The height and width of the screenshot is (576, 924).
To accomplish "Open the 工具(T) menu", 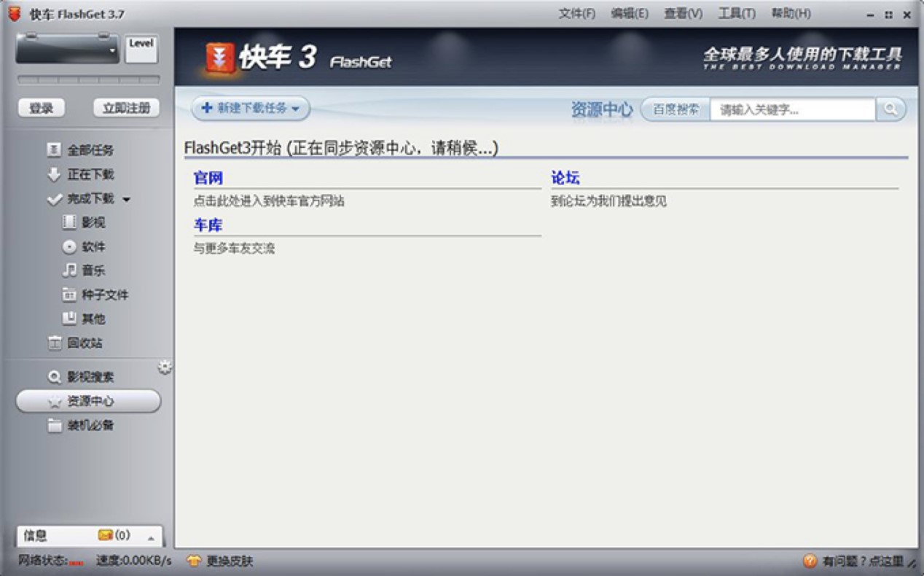I will [738, 13].
